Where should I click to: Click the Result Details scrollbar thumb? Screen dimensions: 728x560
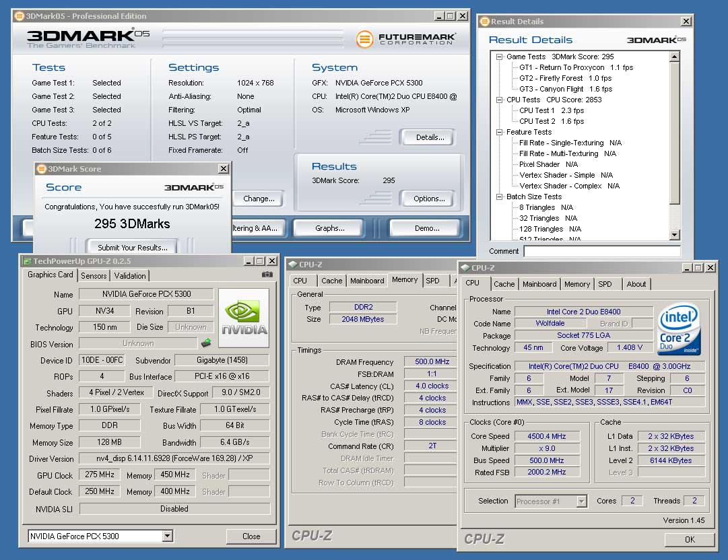[x=675, y=133]
